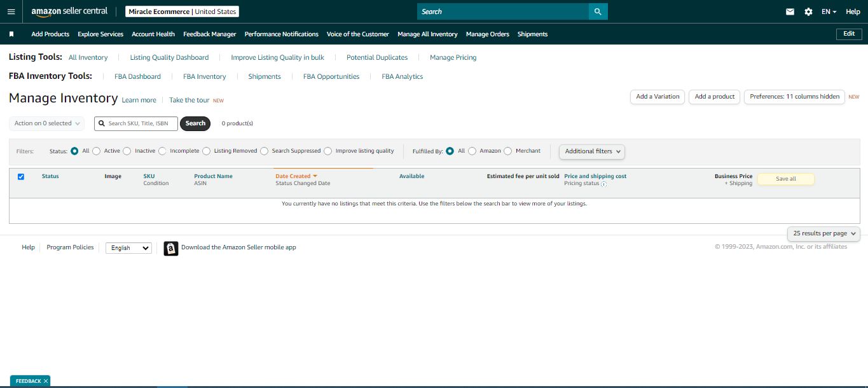Open FBA Inventory

click(205, 76)
